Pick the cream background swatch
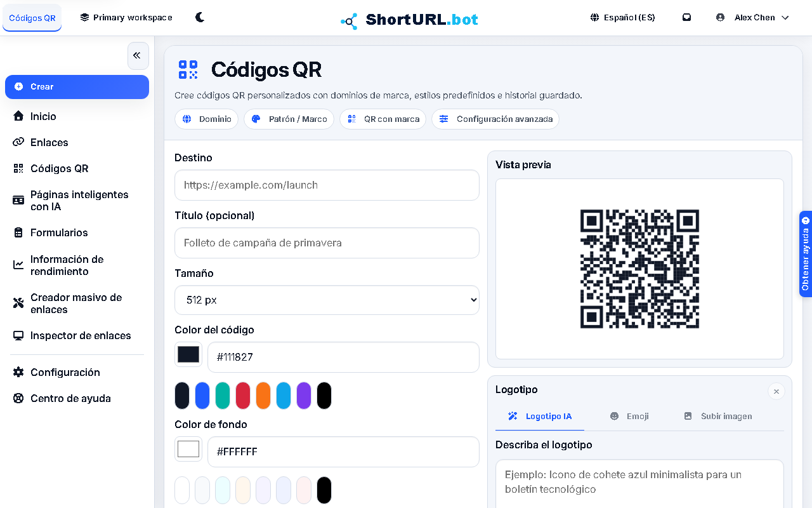The image size is (812, 508). click(x=243, y=490)
